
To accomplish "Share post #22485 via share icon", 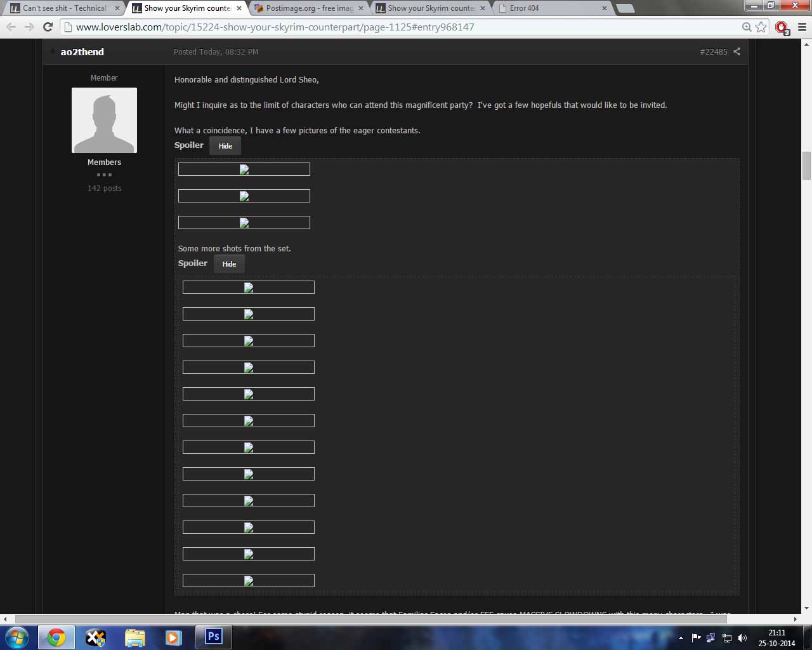I will coord(737,51).
